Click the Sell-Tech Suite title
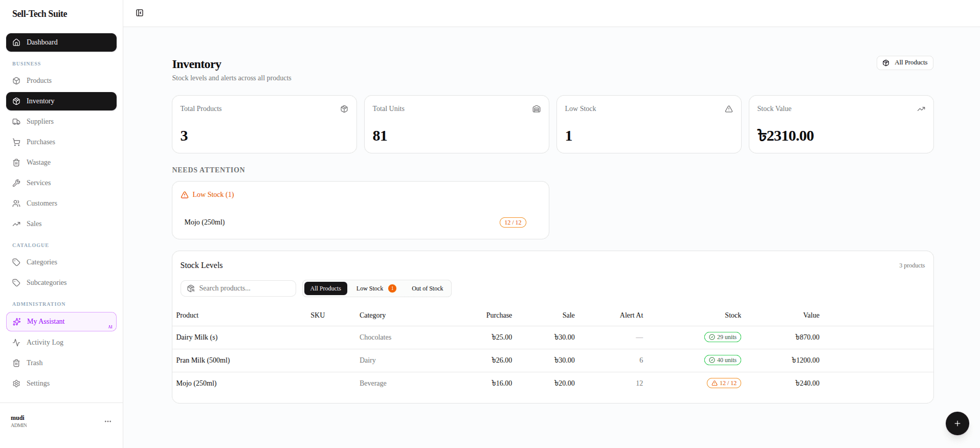980x448 pixels. [x=40, y=14]
